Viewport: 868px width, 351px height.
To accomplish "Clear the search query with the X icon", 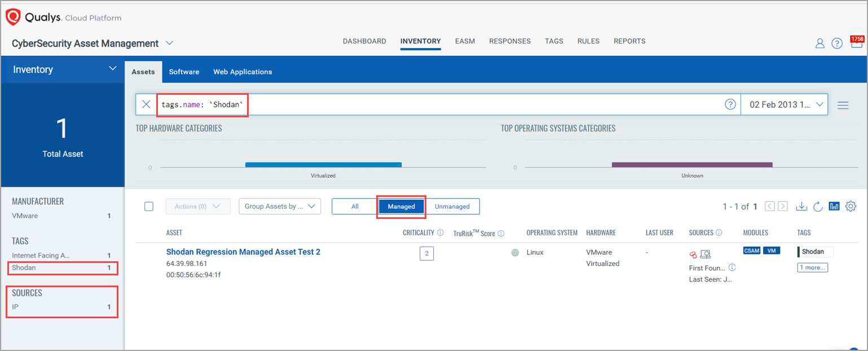I will (146, 104).
